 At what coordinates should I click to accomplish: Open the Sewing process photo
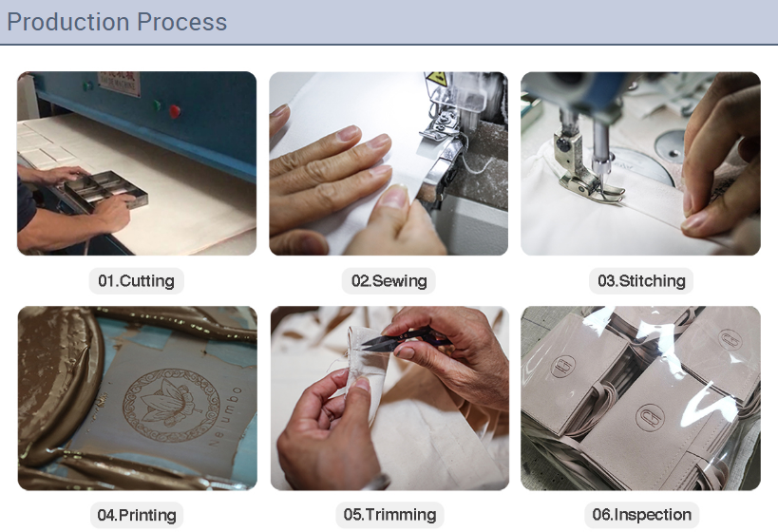pos(389,163)
